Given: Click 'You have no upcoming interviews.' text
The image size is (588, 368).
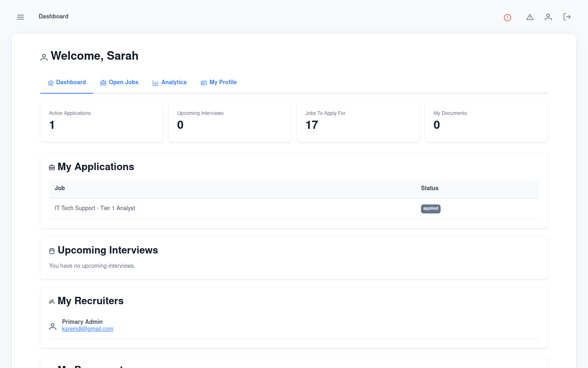Looking at the screenshot, I should (92, 266).
